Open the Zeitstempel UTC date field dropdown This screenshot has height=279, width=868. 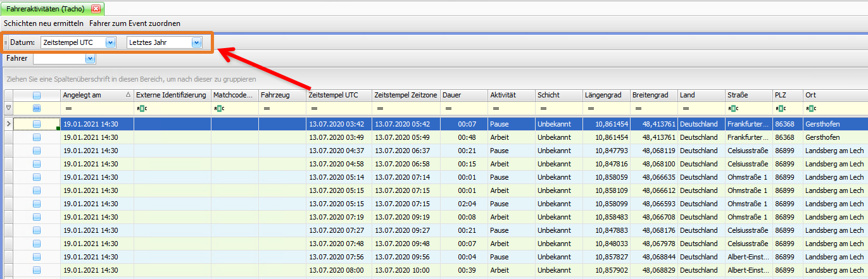[x=110, y=42]
